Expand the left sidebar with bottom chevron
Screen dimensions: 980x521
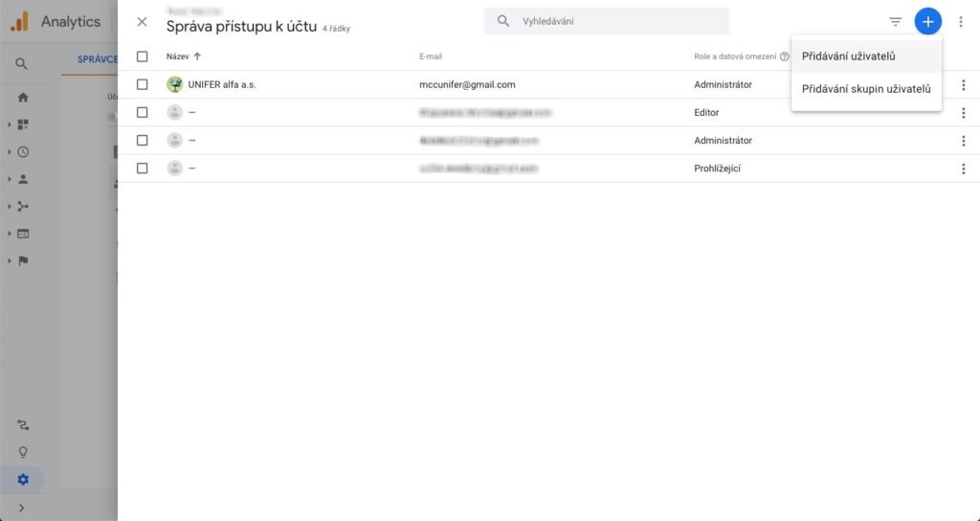click(22, 509)
